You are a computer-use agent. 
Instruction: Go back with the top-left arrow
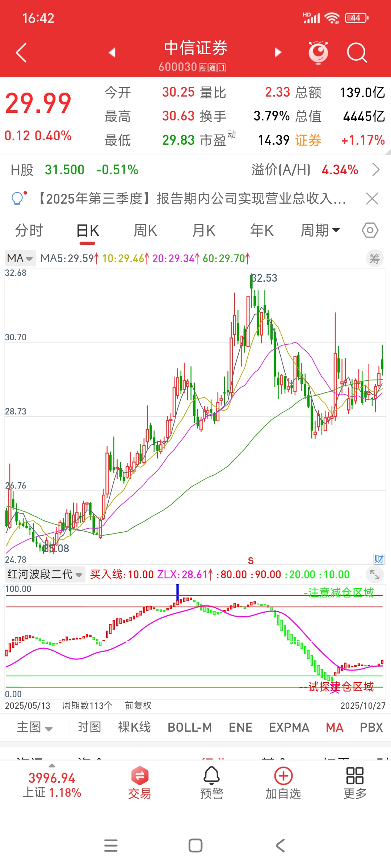[21, 53]
